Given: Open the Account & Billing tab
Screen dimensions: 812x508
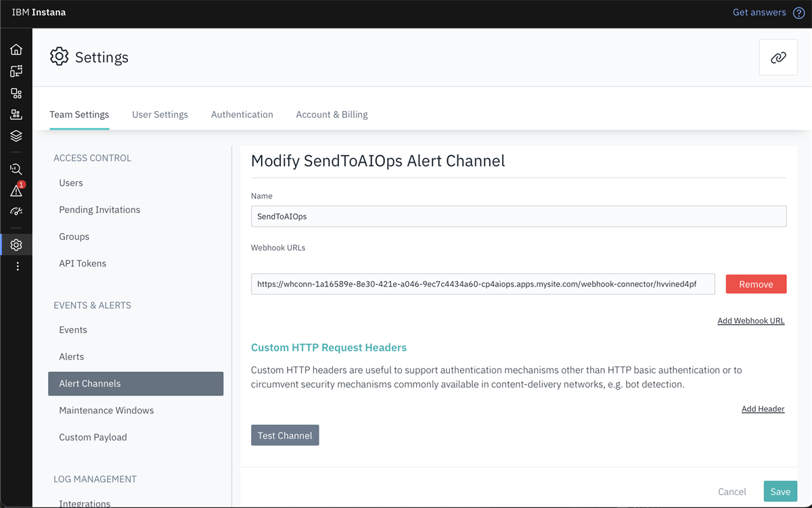Looking at the screenshot, I should [332, 114].
